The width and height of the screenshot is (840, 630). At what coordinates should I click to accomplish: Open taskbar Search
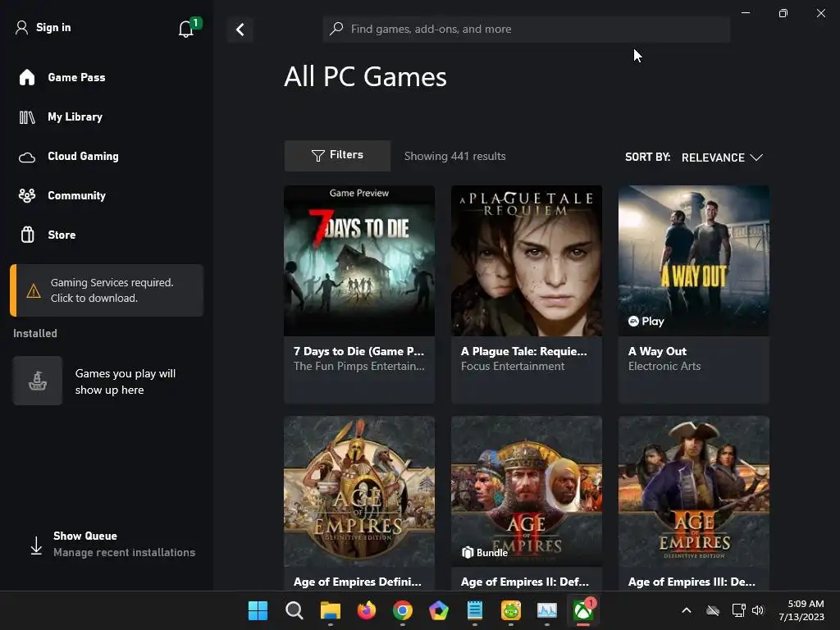(294, 610)
